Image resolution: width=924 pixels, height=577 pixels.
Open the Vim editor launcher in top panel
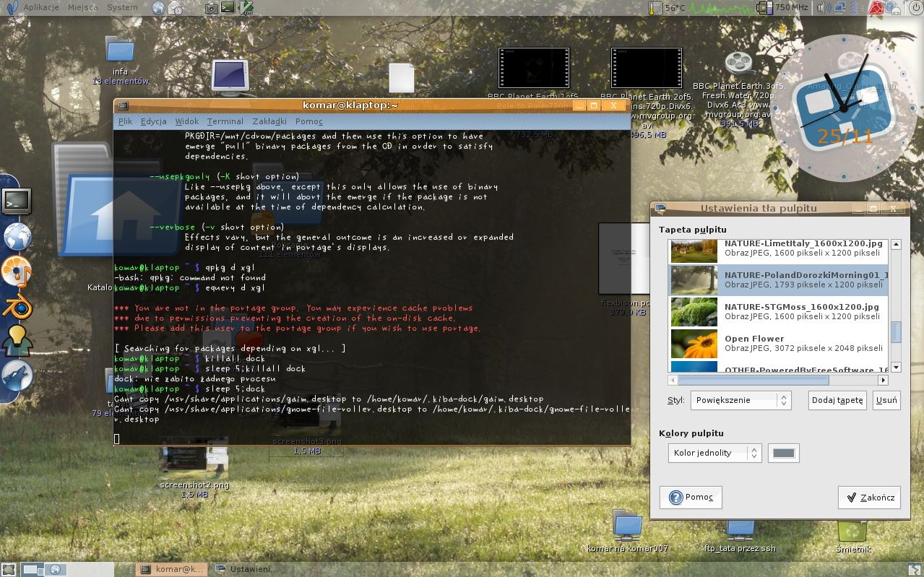[x=246, y=8]
